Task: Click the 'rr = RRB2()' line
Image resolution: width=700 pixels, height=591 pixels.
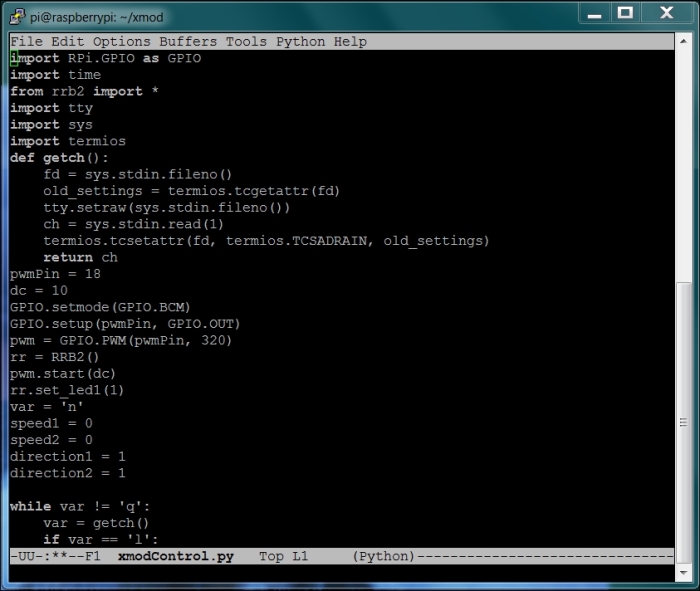Action: coord(55,357)
